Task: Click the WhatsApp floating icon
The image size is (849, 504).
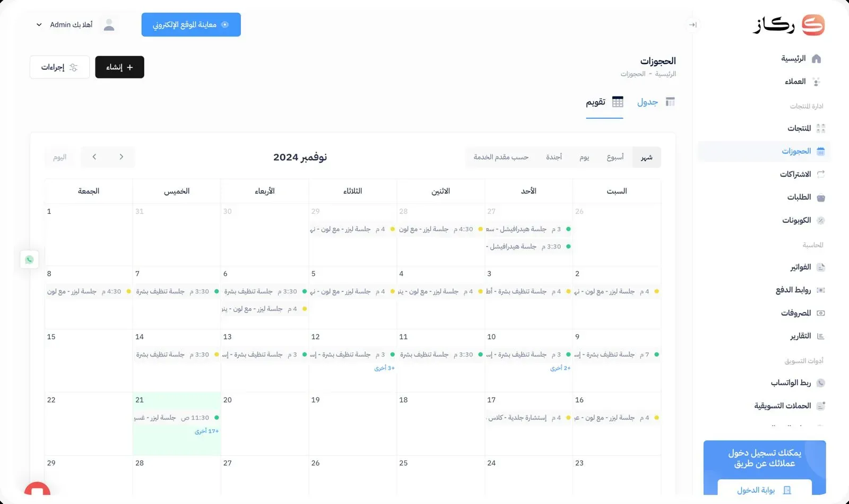Action: tap(29, 259)
